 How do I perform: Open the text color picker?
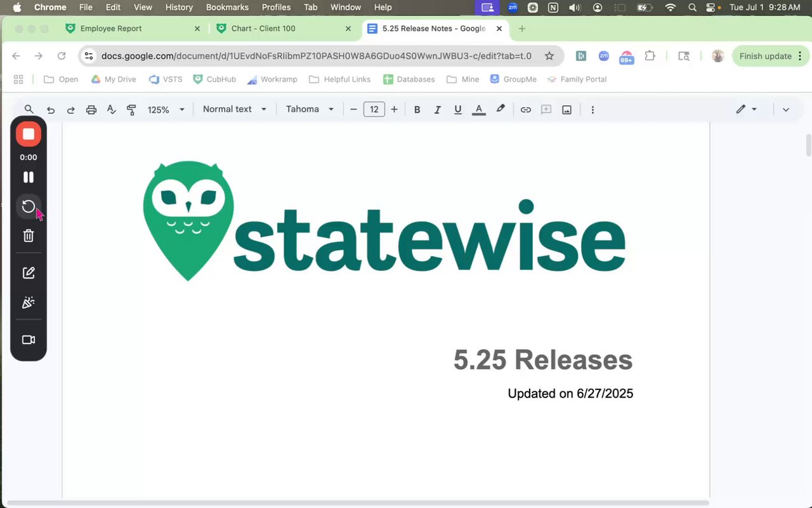479,110
